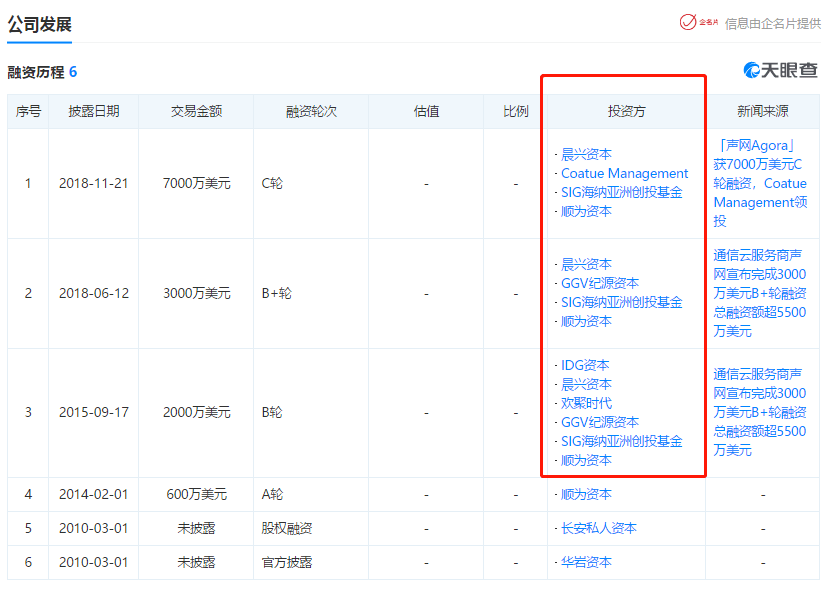
Task: Open the 长安私人资本 investor link
Action: [x=598, y=528]
